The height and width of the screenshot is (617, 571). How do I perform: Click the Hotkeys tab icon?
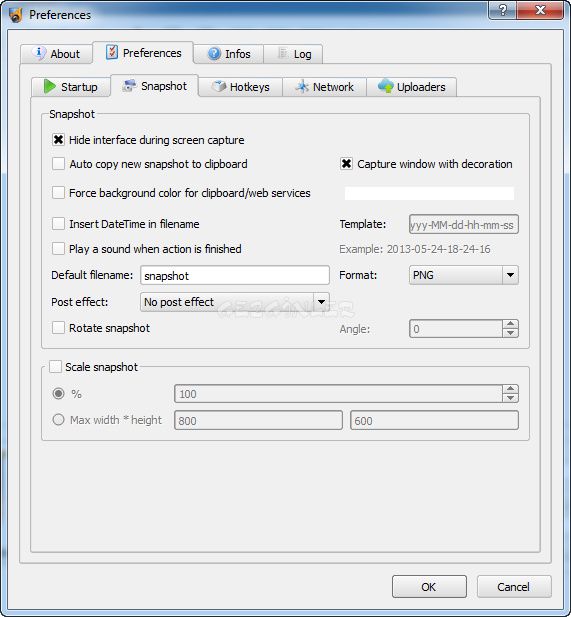(219, 86)
